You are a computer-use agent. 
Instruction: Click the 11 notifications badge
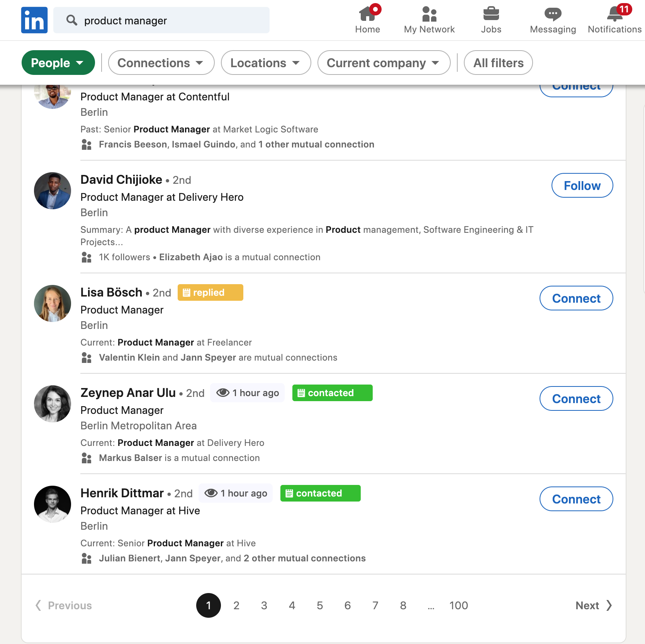click(x=624, y=9)
